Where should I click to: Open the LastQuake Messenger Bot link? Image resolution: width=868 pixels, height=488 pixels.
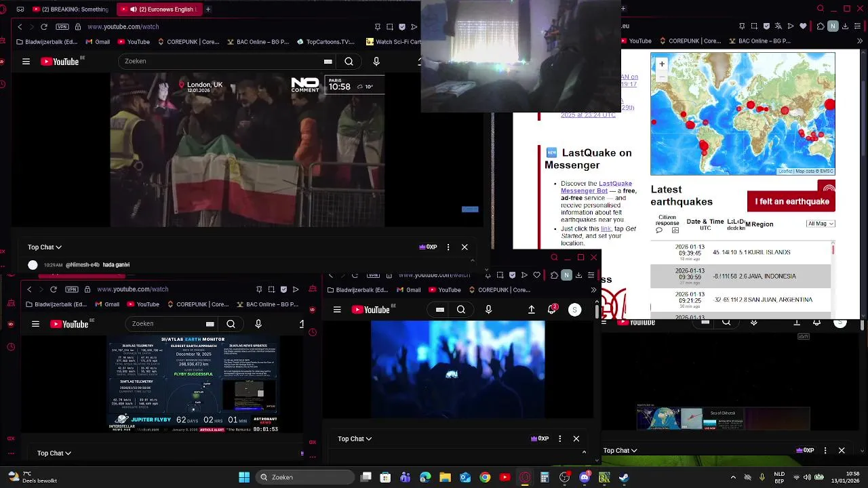[596, 187]
